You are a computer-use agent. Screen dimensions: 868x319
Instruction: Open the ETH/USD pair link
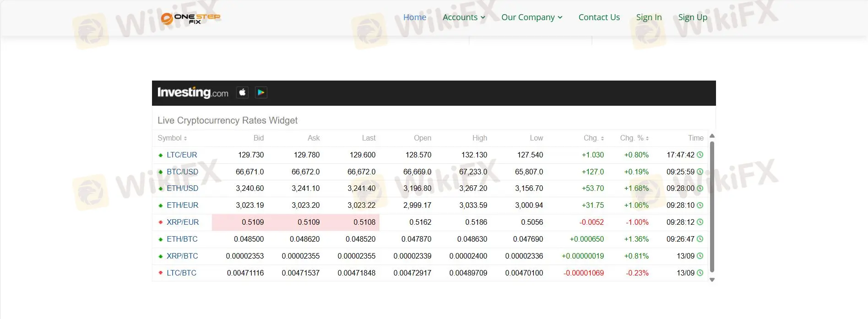(x=182, y=189)
